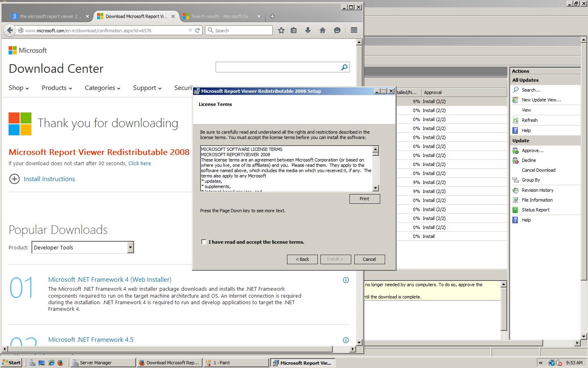Open the Firefox hamburger menu

coord(354,30)
